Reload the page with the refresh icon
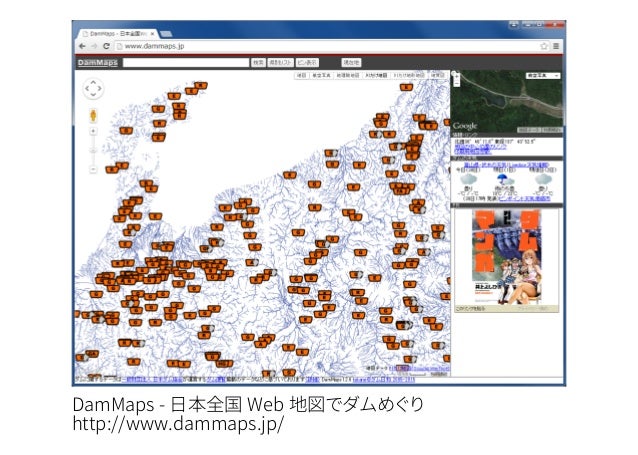Image resolution: width=638 pixels, height=455 pixels. 107,46
